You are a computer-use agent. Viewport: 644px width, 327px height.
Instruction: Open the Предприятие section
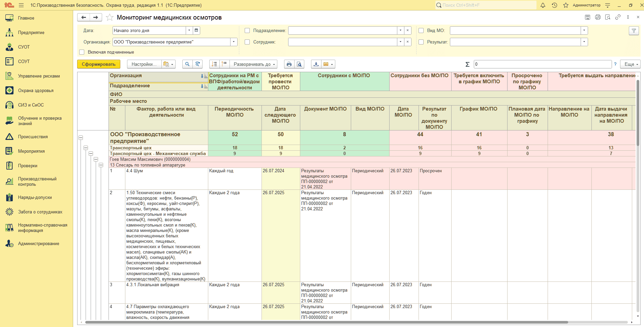(x=31, y=32)
